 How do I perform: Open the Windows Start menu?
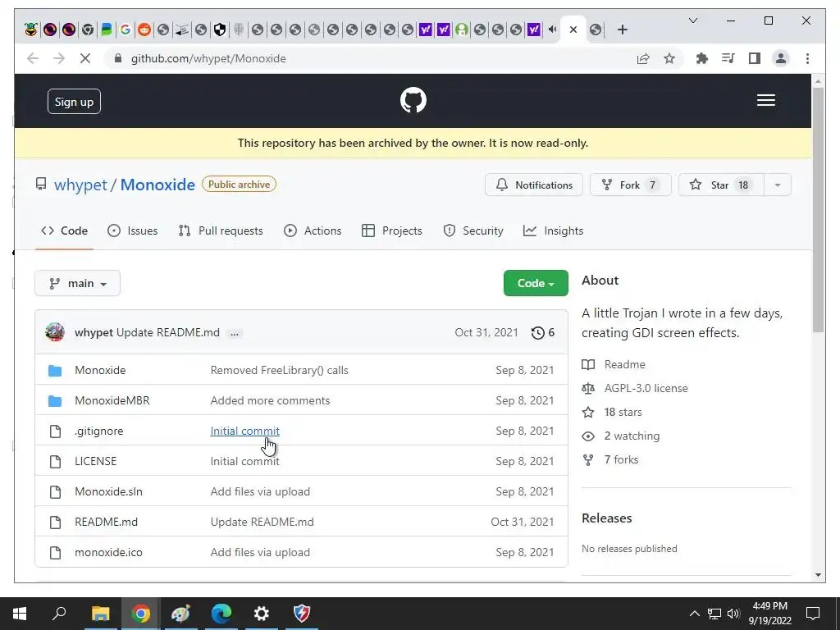click(20, 614)
